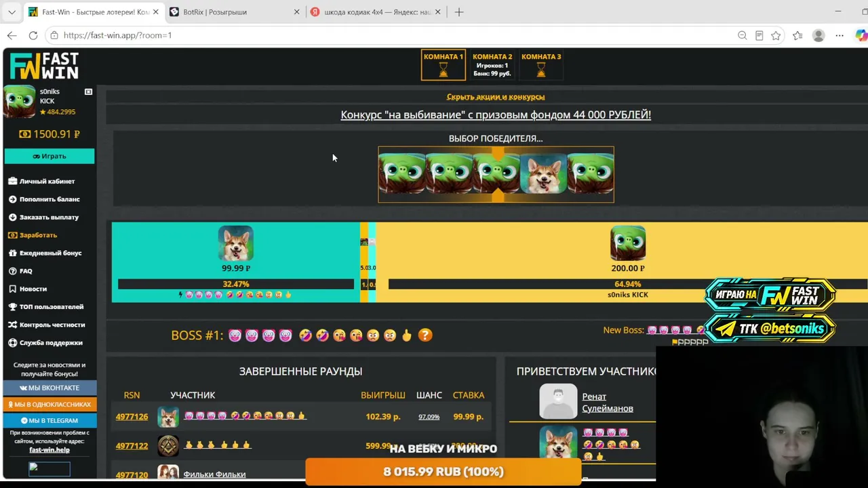Click the МЫ В TELEGRAM button
This screenshot has height=488, width=868.
click(50, 420)
